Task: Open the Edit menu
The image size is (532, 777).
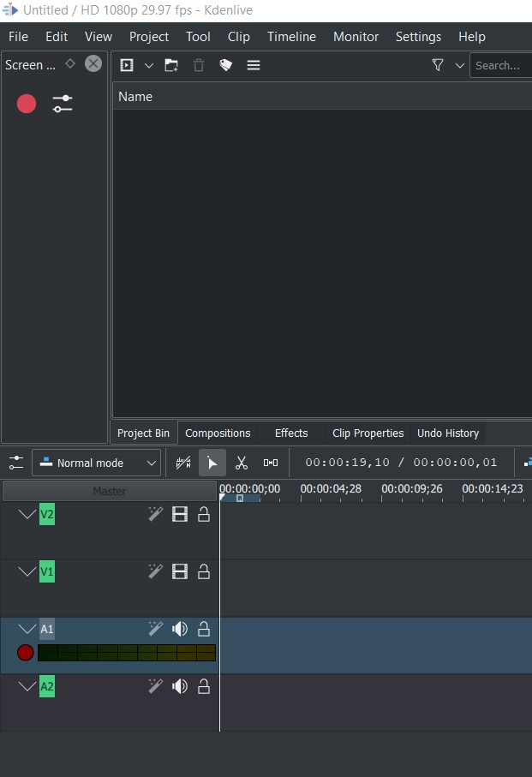Action: point(57,37)
